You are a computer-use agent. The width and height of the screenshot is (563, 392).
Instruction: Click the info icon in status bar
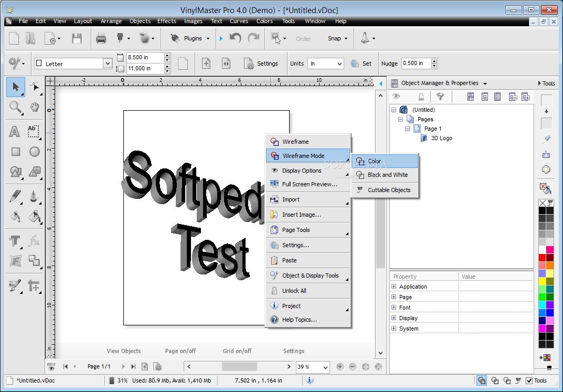click(310, 380)
